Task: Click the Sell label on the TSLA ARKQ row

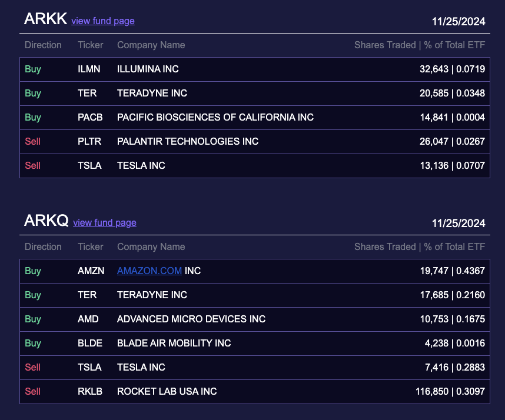Action: coord(32,367)
